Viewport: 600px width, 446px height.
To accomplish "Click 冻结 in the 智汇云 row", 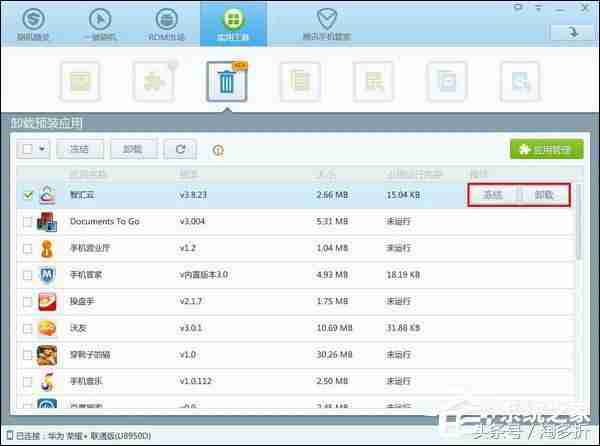I will (x=493, y=195).
